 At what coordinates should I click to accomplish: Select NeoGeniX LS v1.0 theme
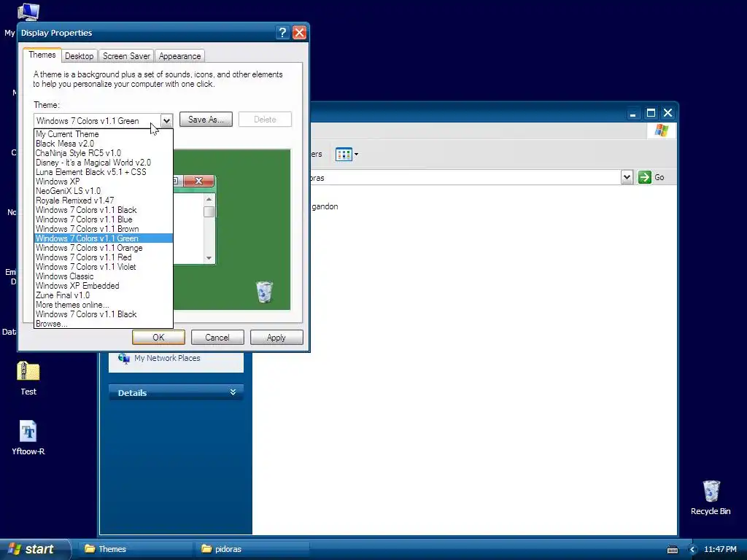pyautogui.click(x=104, y=191)
